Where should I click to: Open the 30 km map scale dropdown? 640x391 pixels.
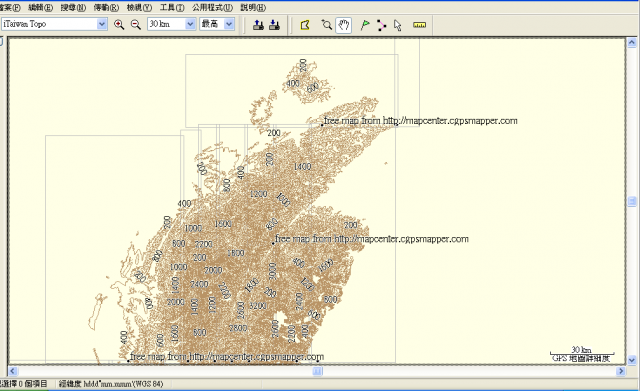tap(190, 24)
